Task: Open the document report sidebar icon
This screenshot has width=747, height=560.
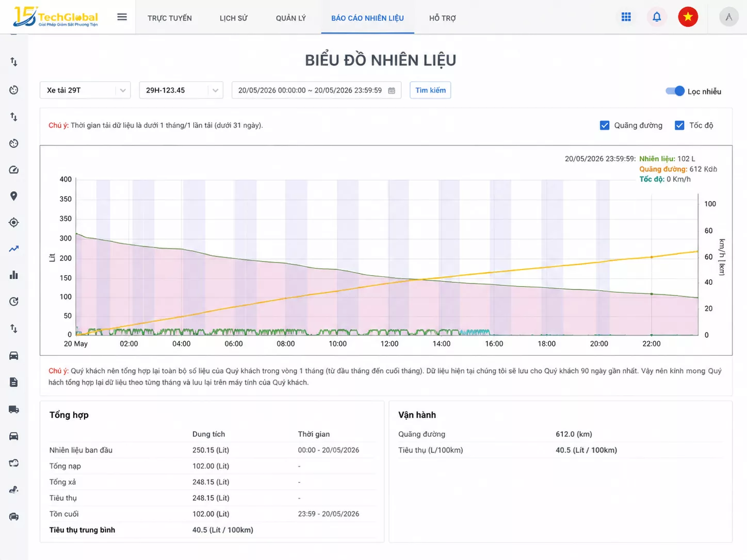Action: coord(14,382)
